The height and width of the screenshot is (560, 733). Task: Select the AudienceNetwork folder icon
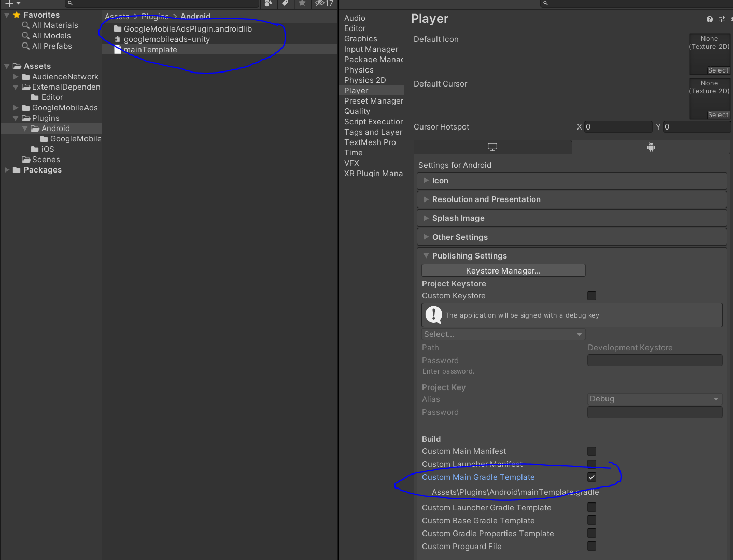(26, 77)
